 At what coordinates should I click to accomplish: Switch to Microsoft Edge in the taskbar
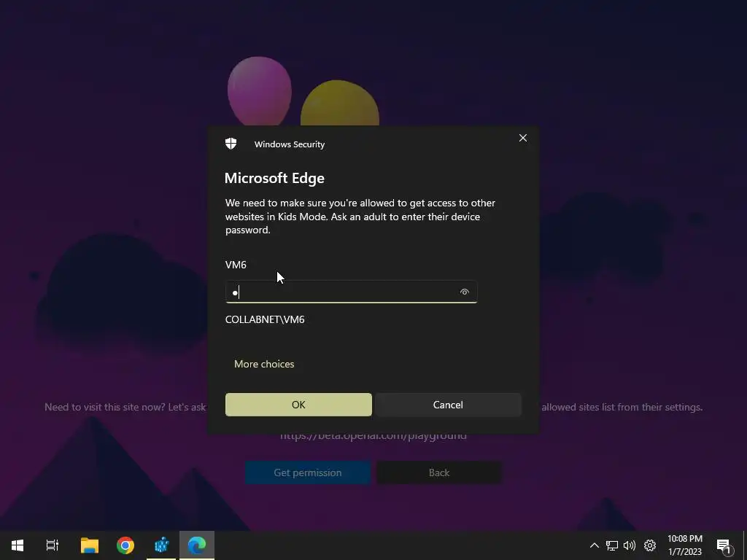197,545
